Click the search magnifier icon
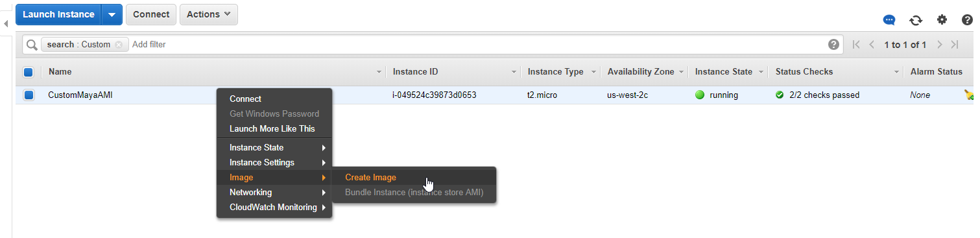The image size is (980, 238). (31, 45)
